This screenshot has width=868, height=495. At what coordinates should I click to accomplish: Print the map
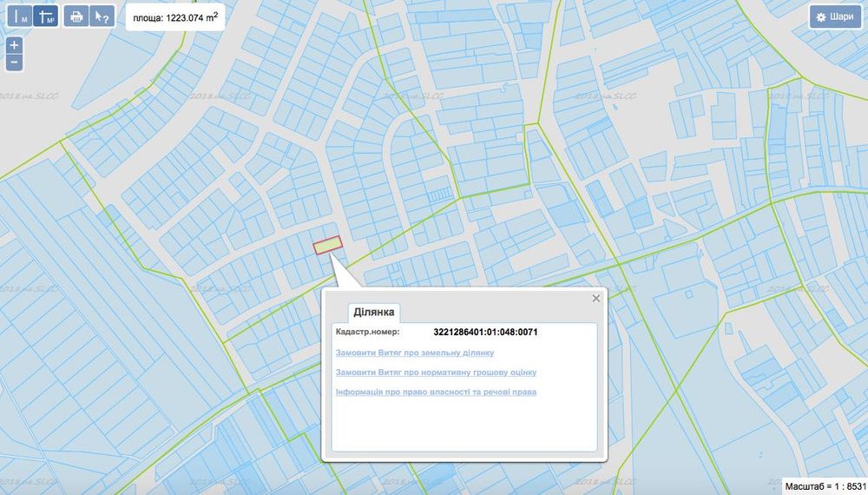coord(76,16)
